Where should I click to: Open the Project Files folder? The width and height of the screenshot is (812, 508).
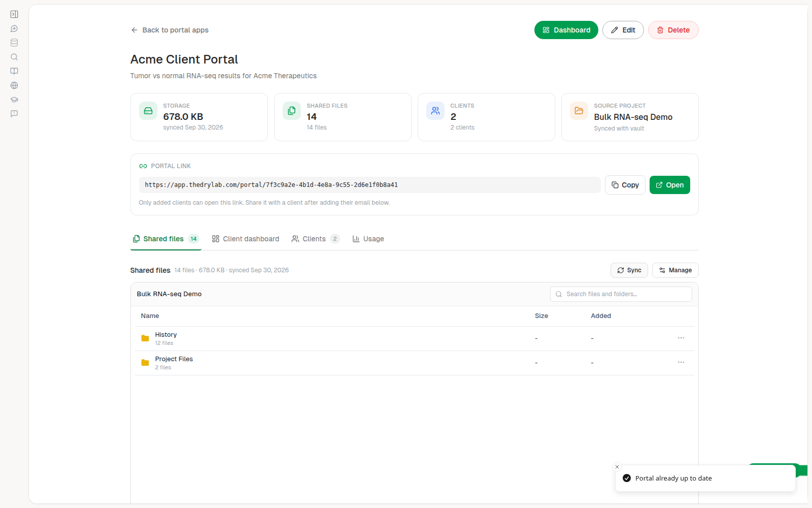(174, 359)
